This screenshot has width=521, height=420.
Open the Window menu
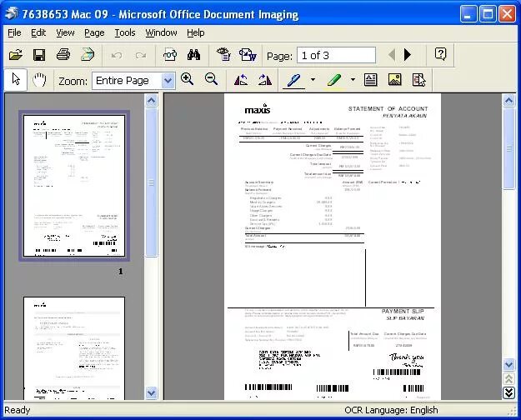161,32
